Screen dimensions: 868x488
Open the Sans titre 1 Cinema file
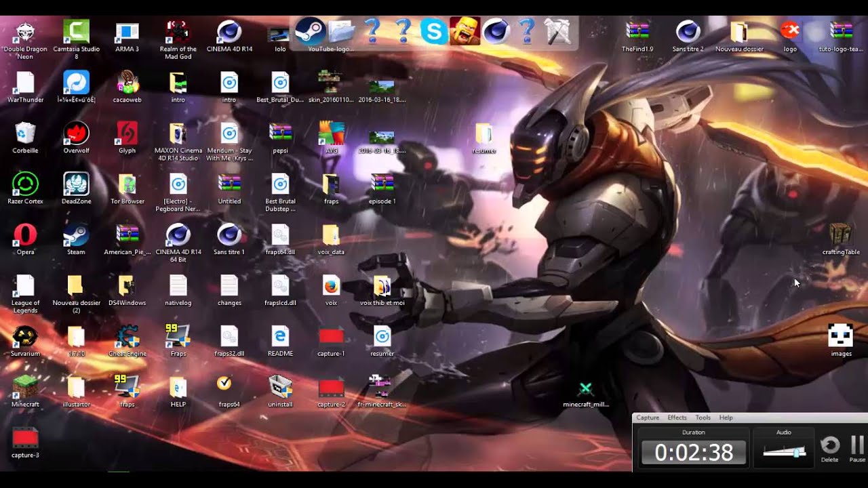229,235
